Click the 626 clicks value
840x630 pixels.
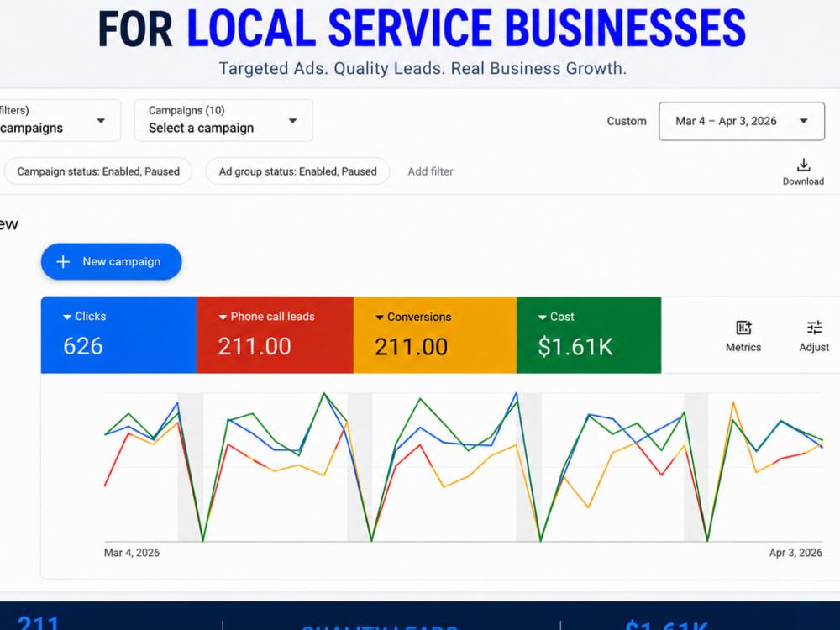[83, 346]
